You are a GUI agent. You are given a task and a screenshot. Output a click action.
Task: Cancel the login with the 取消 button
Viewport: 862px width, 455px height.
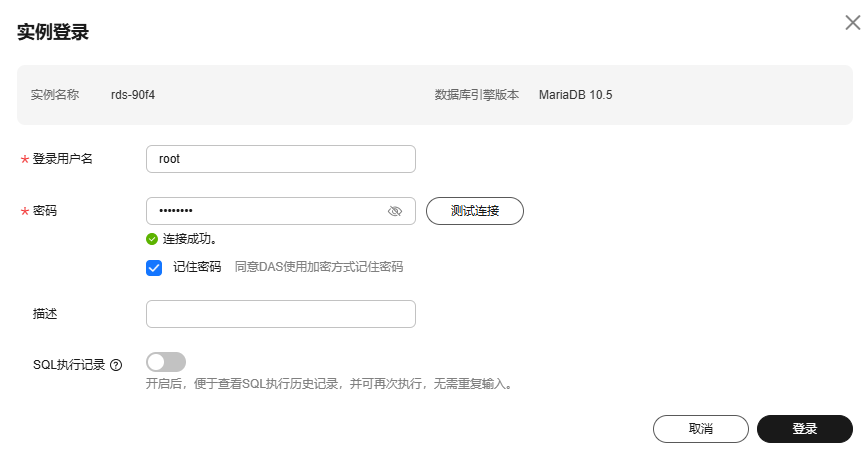[x=701, y=429]
